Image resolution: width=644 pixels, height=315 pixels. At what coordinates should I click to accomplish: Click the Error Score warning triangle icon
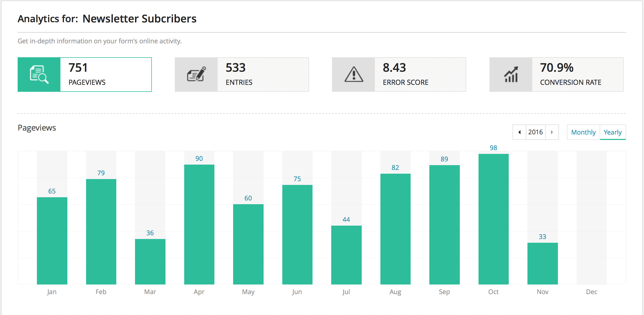pyautogui.click(x=353, y=75)
